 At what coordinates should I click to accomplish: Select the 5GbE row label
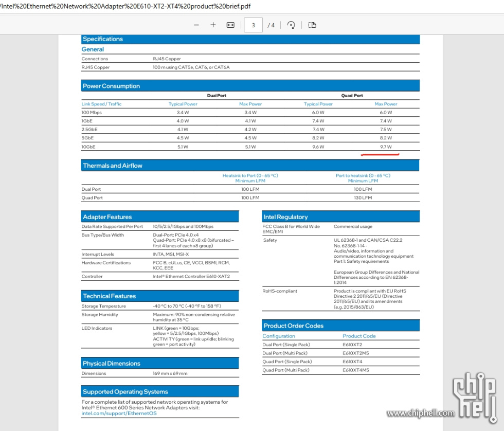pyautogui.click(x=87, y=138)
